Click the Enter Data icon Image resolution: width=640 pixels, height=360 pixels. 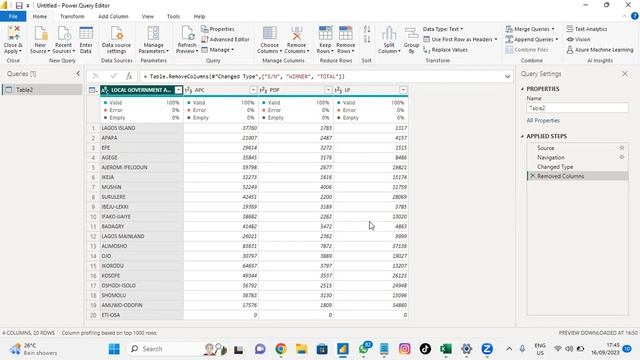[x=86, y=33]
